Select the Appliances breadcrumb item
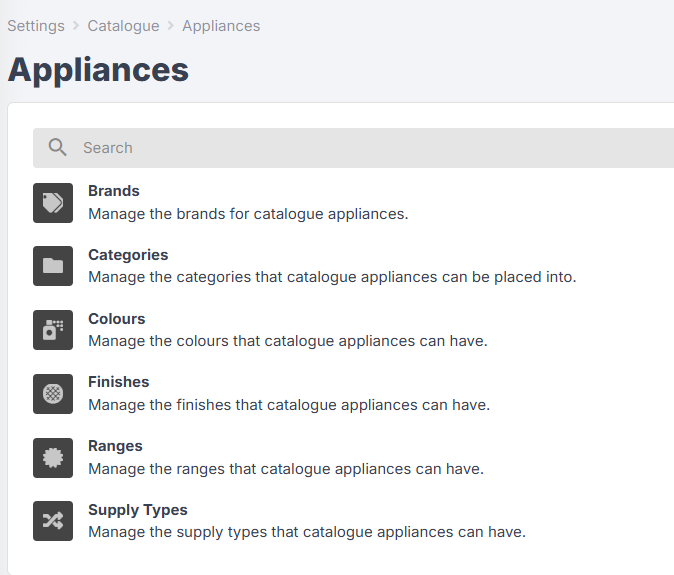The image size is (674, 575). tap(221, 26)
